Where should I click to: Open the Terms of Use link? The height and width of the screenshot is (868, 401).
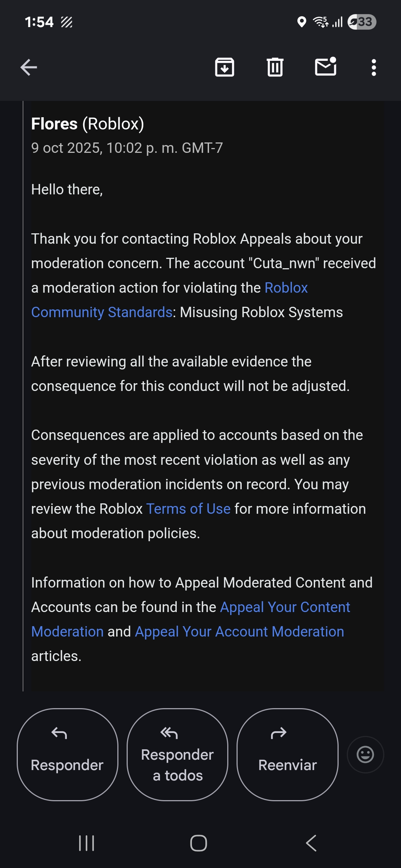(188, 509)
